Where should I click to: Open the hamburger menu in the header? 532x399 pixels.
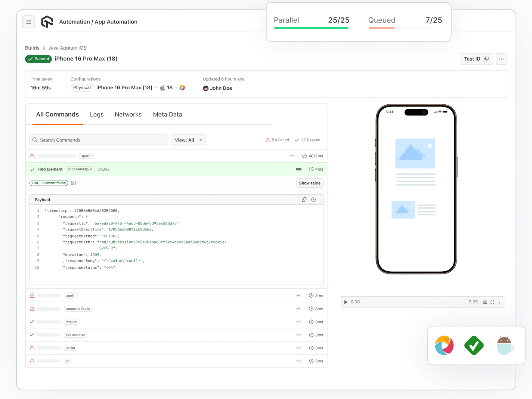tap(29, 22)
